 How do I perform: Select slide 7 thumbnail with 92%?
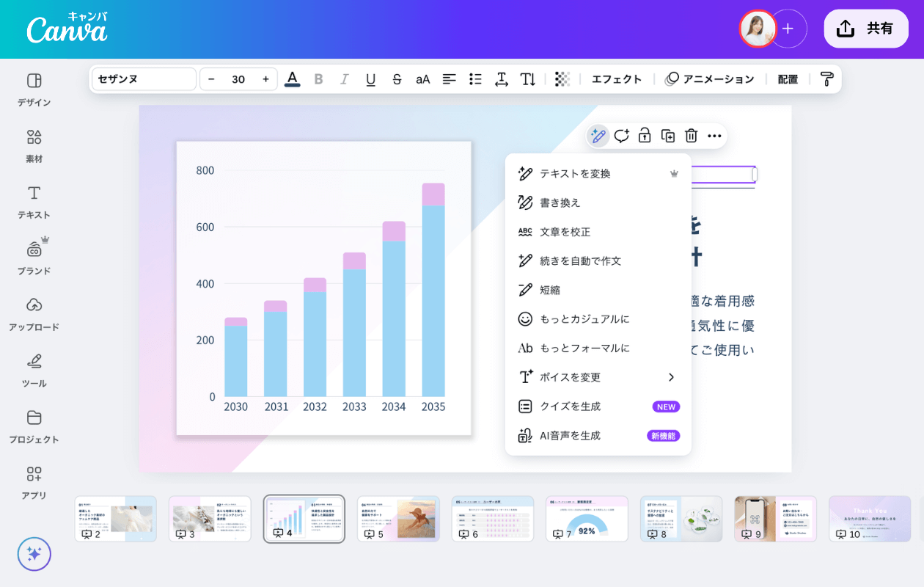point(587,519)
